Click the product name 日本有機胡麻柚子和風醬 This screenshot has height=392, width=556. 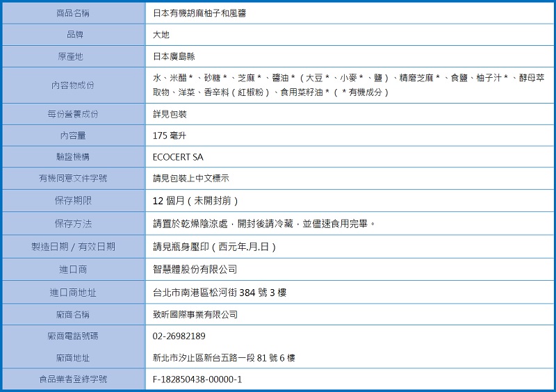tap(199, 13)
